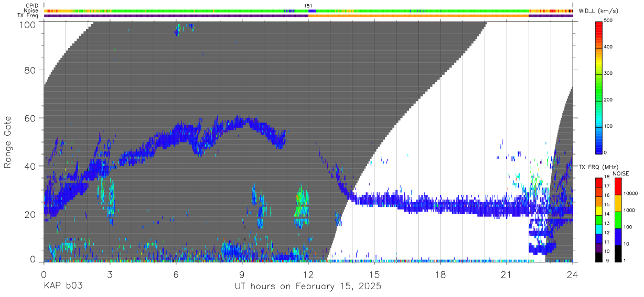Viewport: 644px width, 297px height.
Task: Click the '6' hour tick on the time axis
Action: 176,274
